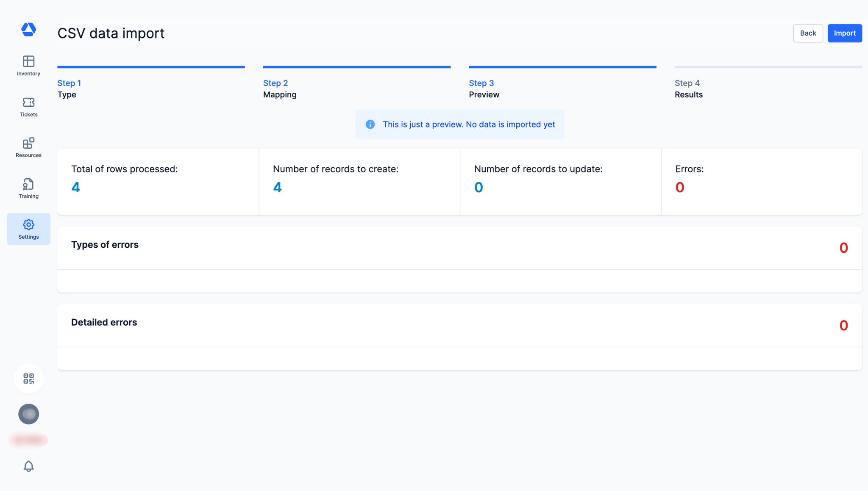The width and height of the screenshot is (868, 492).
Task: Show notifications via bell icon
Action: coord(28,466)
